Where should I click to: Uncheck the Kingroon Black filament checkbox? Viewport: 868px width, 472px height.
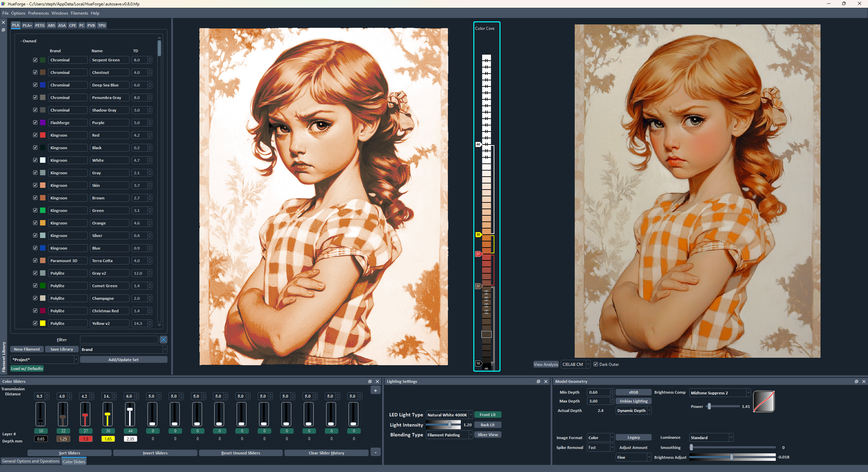tap(35, 148)
